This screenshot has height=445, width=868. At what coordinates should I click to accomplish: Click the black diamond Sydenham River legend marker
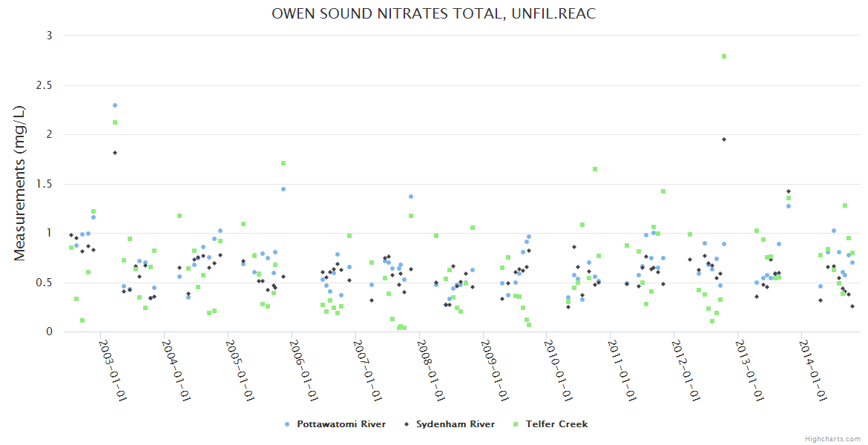click(406, 424)
